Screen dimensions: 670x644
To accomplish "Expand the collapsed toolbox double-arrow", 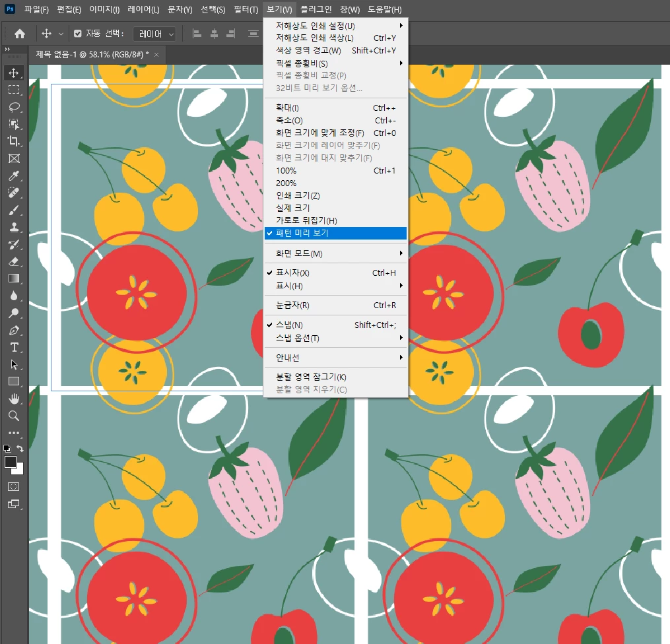I will pyautogui.click(x=7, y=49).
